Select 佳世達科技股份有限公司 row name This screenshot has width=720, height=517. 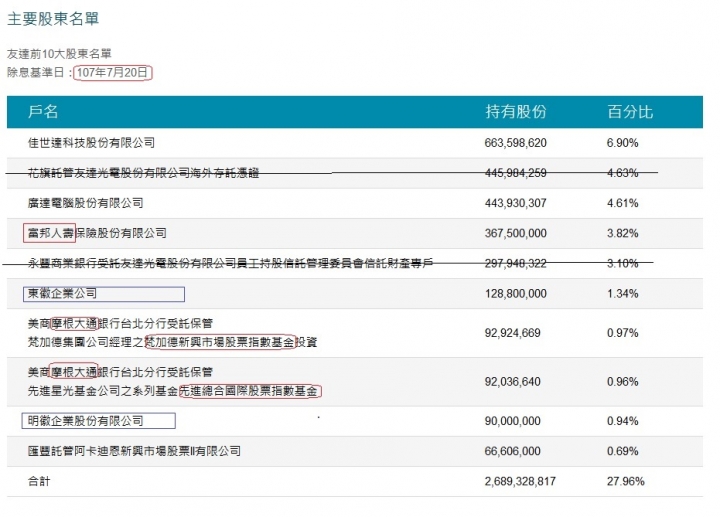coord(91,143)
